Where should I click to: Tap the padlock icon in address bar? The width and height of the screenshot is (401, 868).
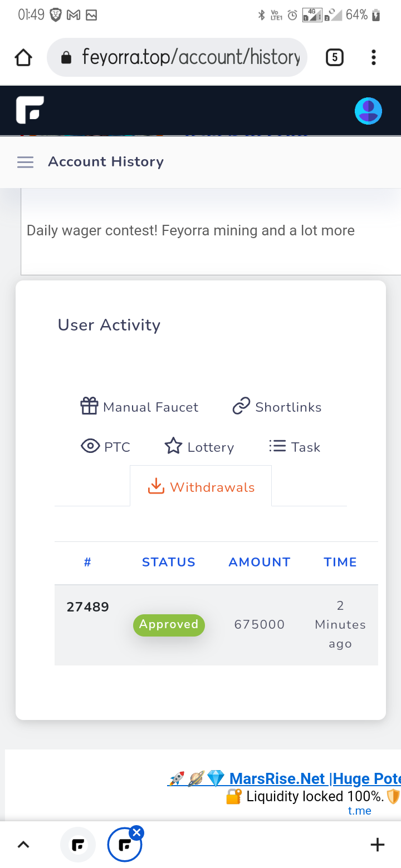coord(66,57)
